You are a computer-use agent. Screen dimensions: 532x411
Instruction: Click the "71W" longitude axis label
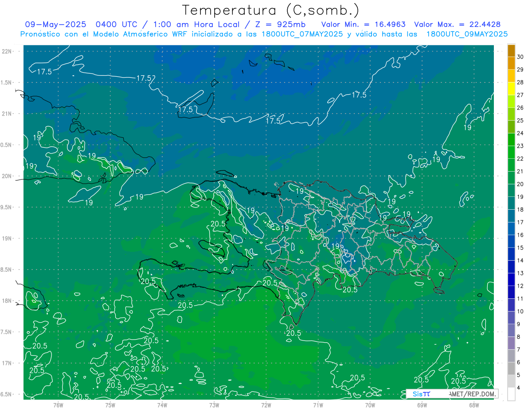click(318, 405)
